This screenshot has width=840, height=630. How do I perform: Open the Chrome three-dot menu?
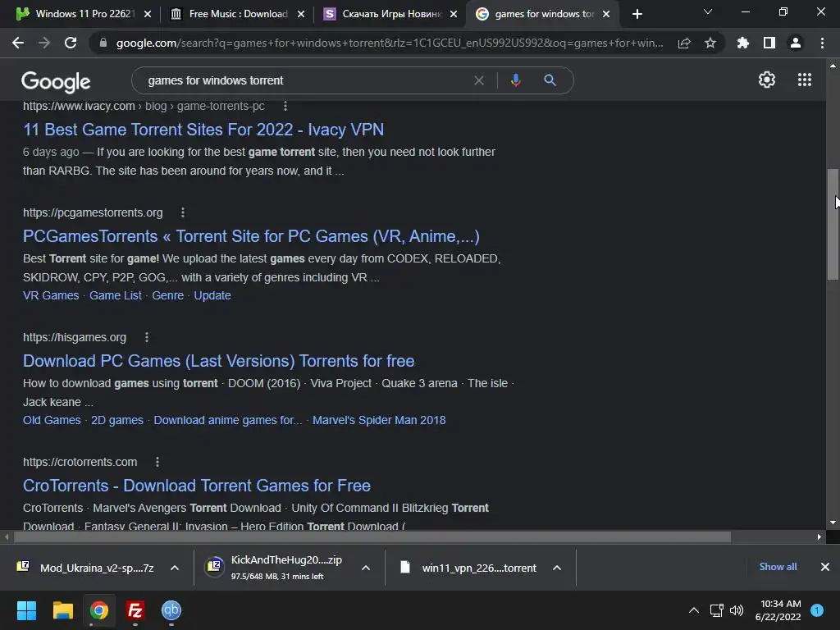(x=822, y=43)
